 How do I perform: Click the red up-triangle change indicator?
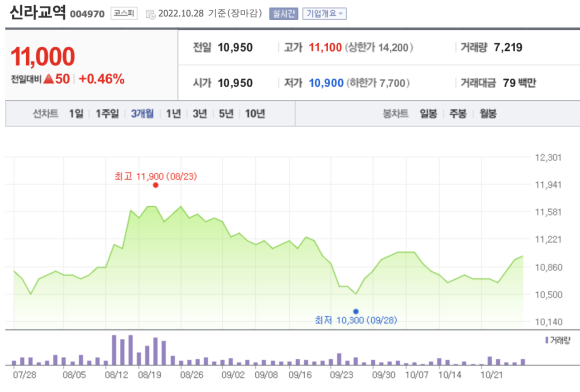(48, 79)
